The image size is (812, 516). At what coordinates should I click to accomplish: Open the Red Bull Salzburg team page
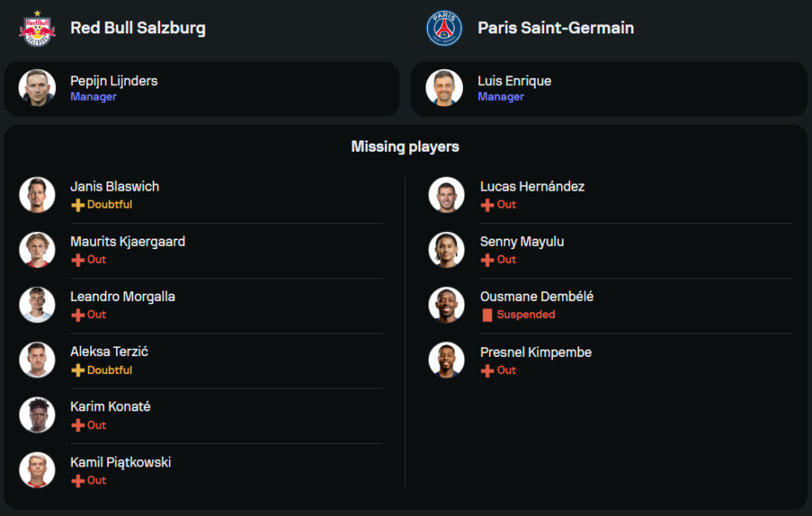(137, 28)
